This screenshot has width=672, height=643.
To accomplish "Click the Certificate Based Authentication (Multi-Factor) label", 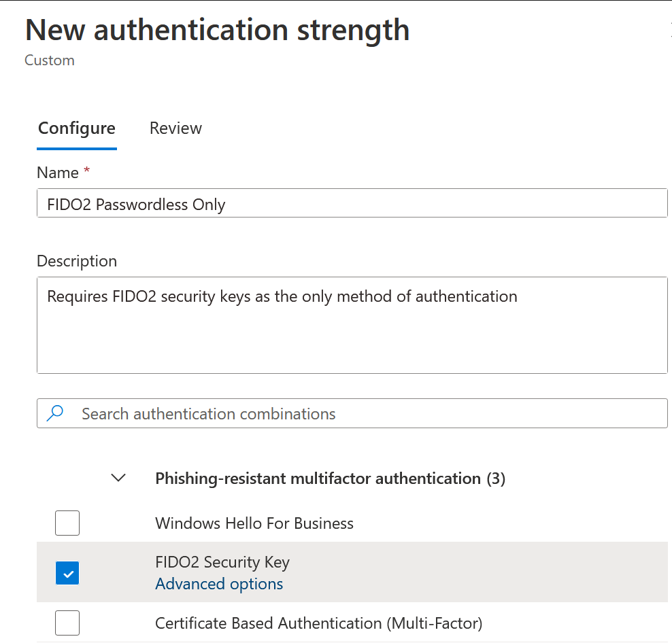I will click(319, 623).
